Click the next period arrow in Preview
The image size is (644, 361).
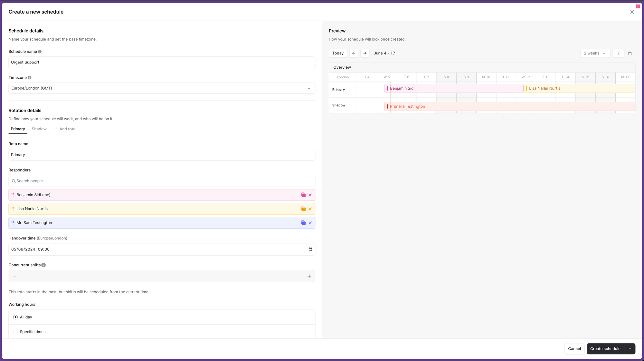tap(365, 53)
